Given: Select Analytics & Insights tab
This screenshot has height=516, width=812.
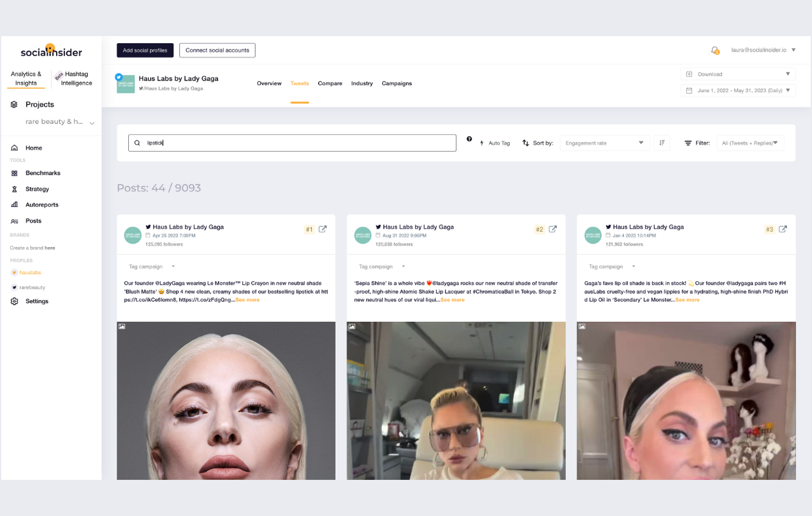Looking at the screenshot, I should point(26,78).
